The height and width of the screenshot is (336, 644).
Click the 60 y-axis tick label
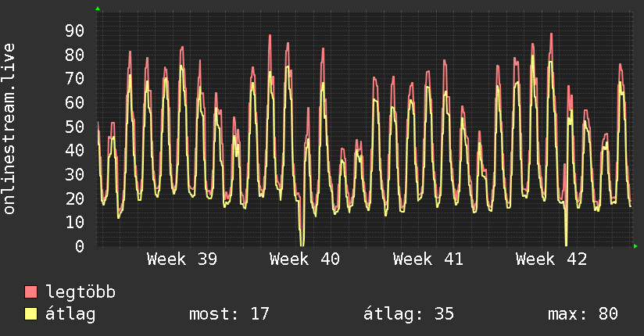[x=75, y=102]
